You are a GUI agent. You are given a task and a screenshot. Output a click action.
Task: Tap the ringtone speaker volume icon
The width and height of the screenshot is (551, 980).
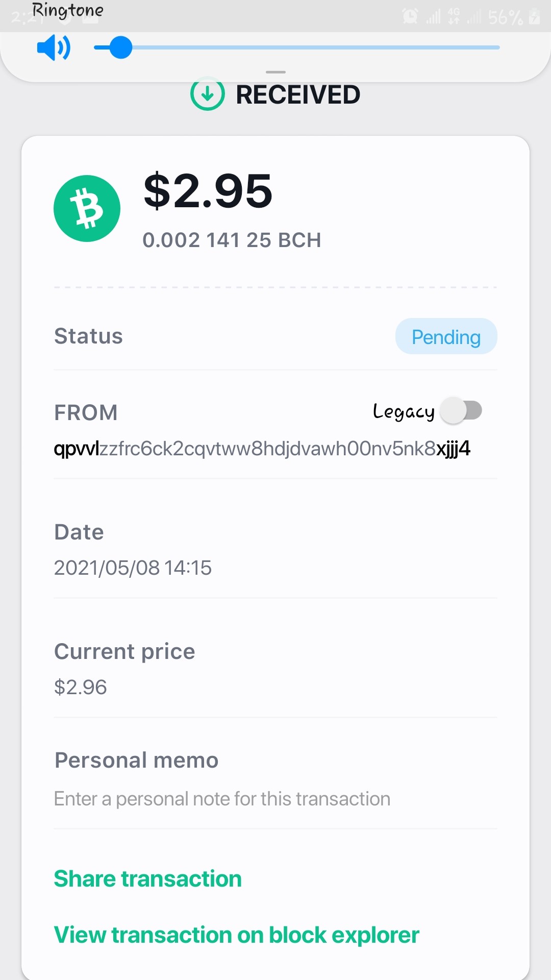(54, 48)
